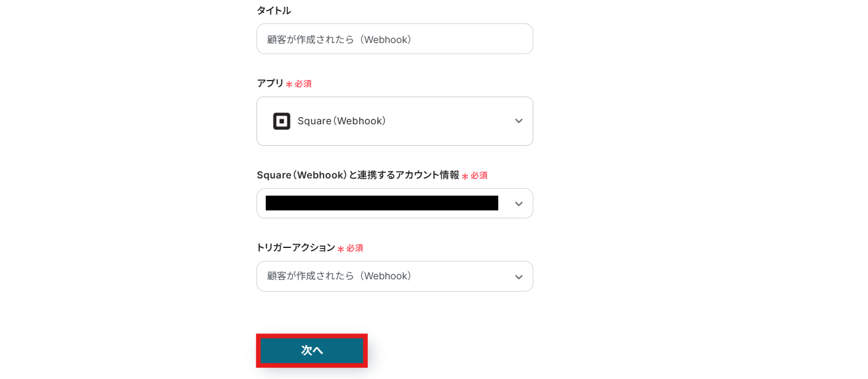This screenshot has height=379, width=868.
Task: Click the タイトル field label
Action: (274, 10)
